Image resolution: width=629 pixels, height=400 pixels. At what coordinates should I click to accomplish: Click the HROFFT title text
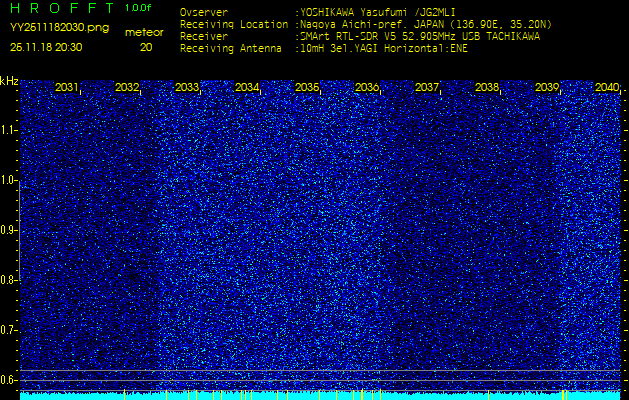[x=62, y=8]
